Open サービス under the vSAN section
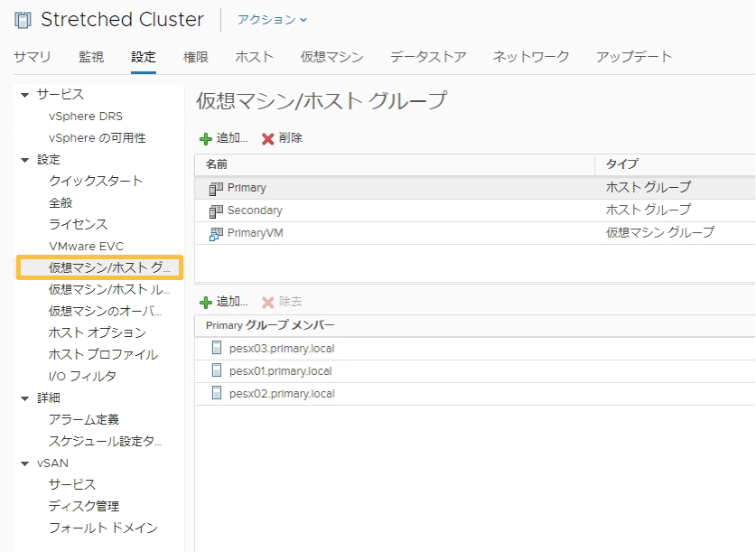The width and height of the screenshot is (756, 552). tap(72, 484)
